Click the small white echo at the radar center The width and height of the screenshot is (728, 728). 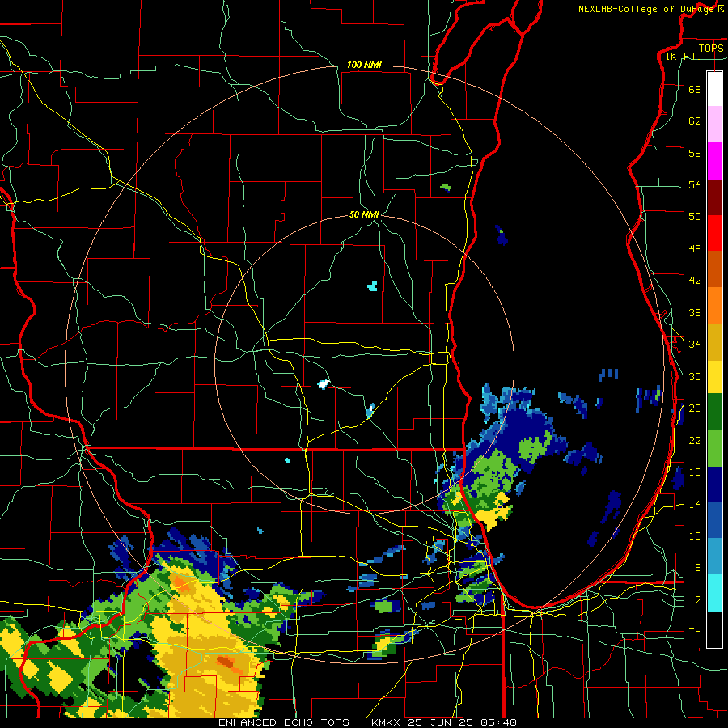pos(324,383)
